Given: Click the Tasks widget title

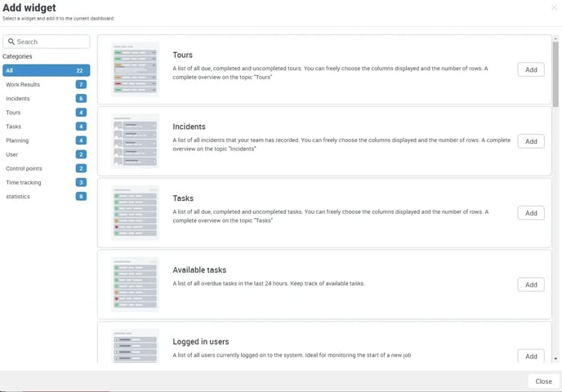Looking at the screenshot, I should 183,198.
